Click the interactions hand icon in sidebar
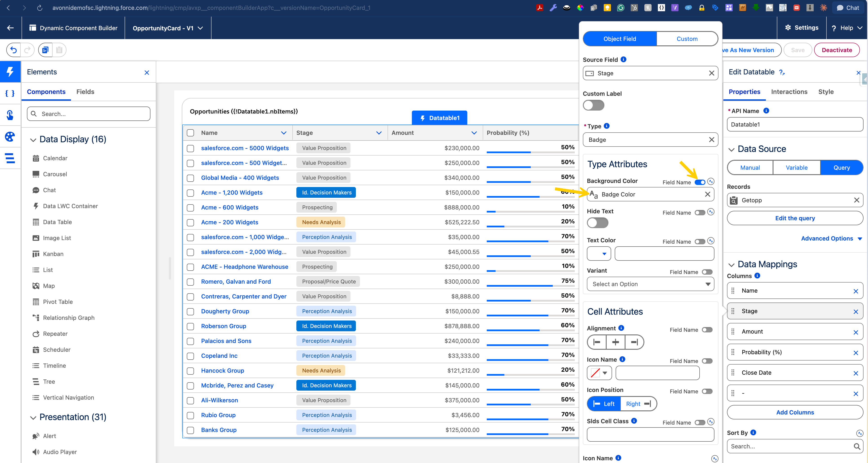 (10, 115)
